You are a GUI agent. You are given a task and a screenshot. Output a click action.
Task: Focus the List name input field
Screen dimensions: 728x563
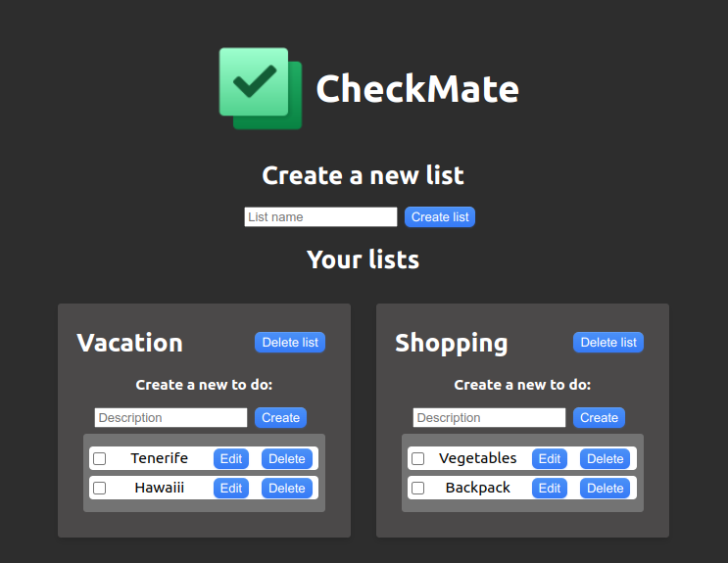pos(320,216)
